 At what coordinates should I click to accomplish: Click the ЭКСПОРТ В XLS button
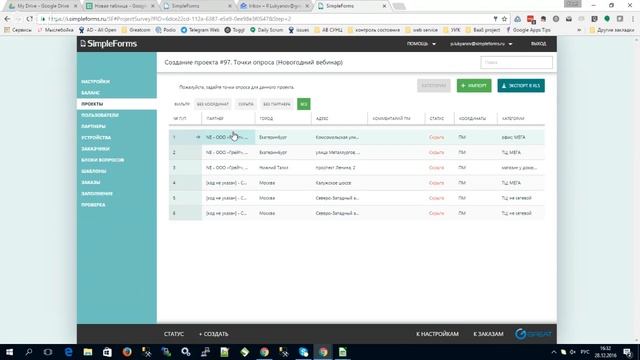tap(521, 86)
